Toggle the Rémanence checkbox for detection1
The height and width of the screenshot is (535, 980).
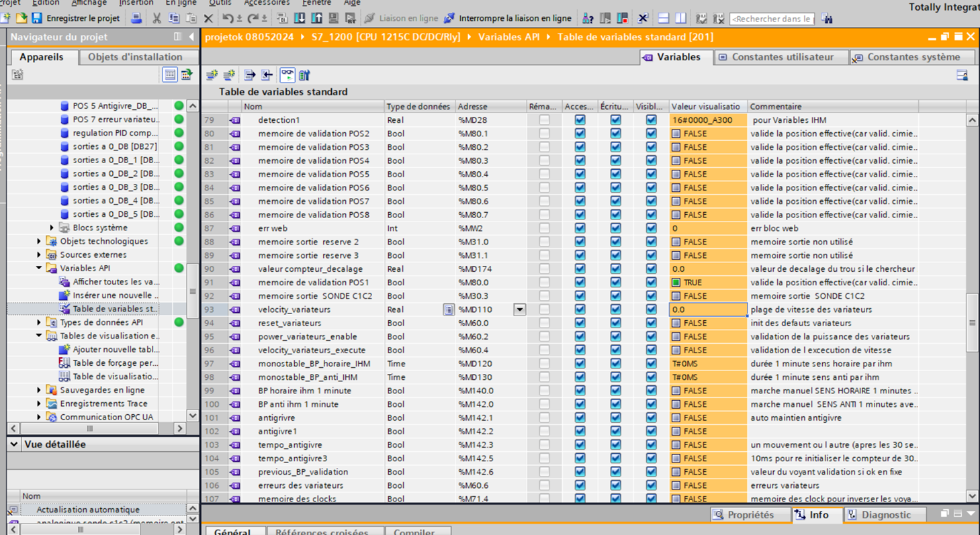tap(544, 120)
